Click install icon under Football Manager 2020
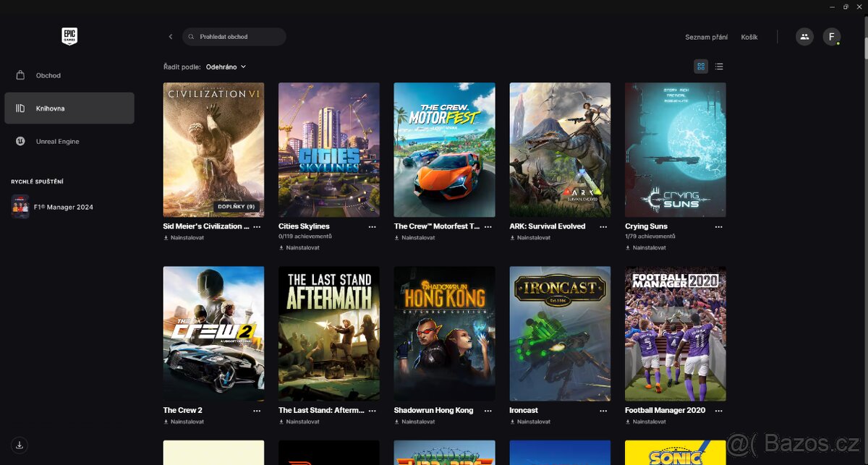The image size is (868, 465). point(627,421)
